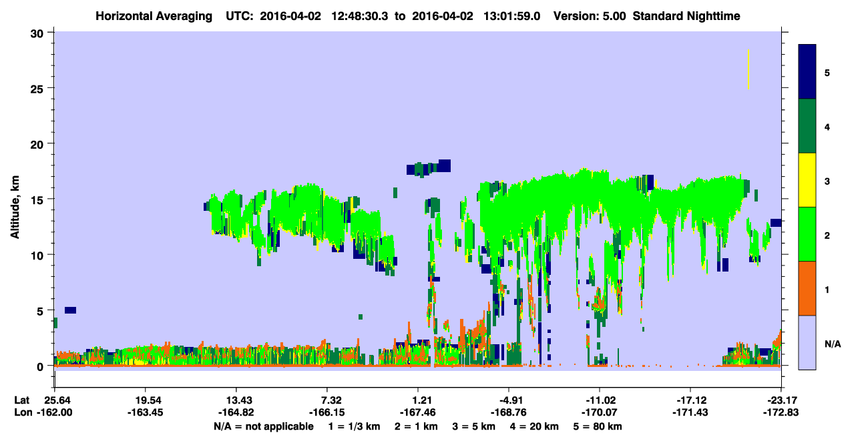Click the thin yellow vertical streak near 27 km
The height and width of the screenshot is (445, 868).
tap(748, 69)
